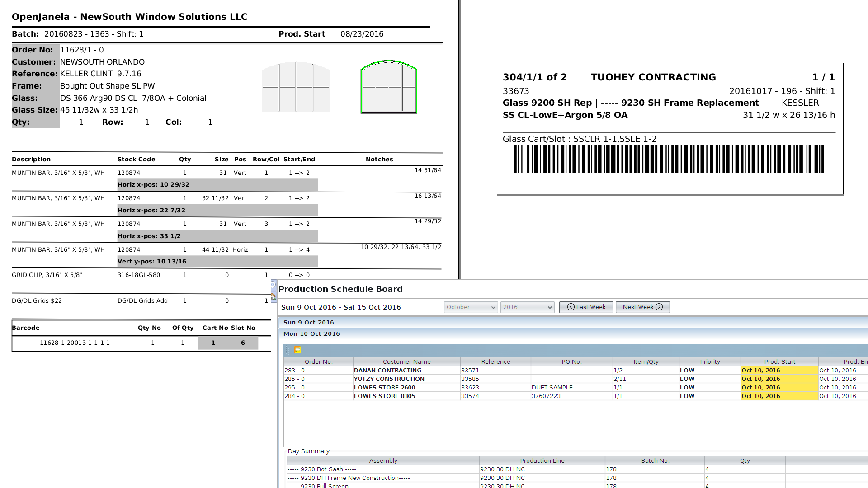The image size is (868, 488).
Task: Click the home icon beside schedule board
Action: pos(273,296)
